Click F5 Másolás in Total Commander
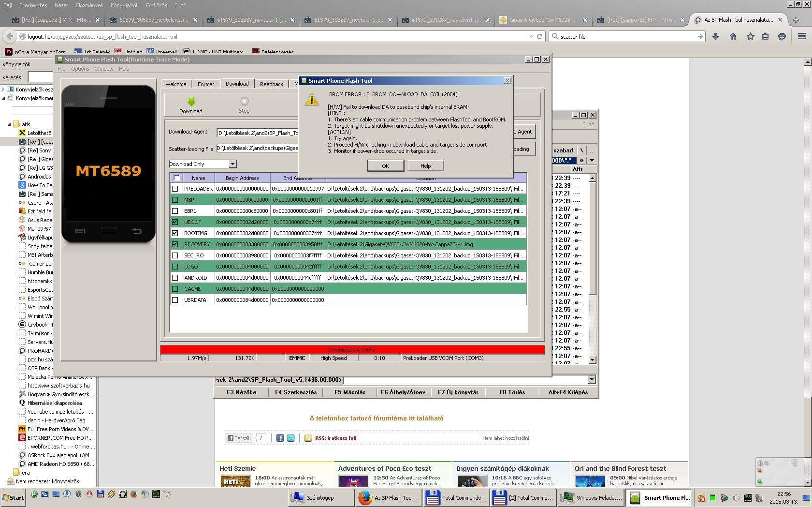The height and width of the screenshot is (508, 812). 350,392
